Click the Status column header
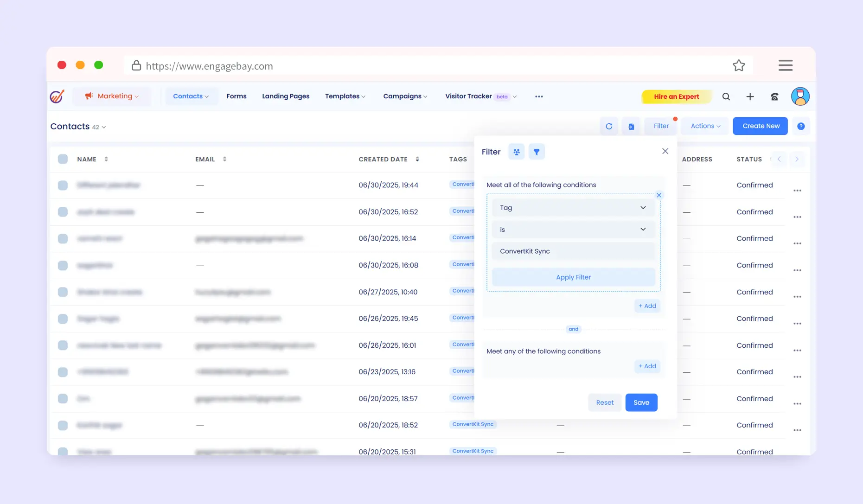The image size is (863, 504). (749, 159)
